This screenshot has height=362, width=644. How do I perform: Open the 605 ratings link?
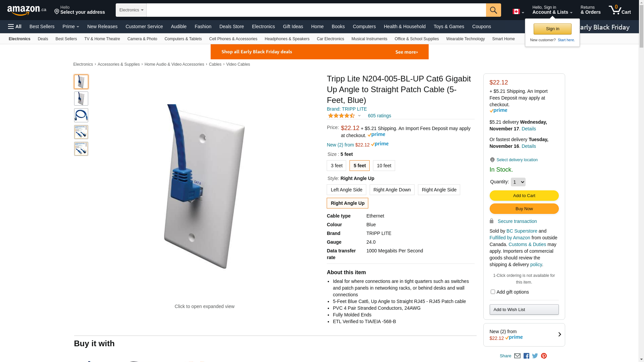pyautogui.click(x=379, y=116)
